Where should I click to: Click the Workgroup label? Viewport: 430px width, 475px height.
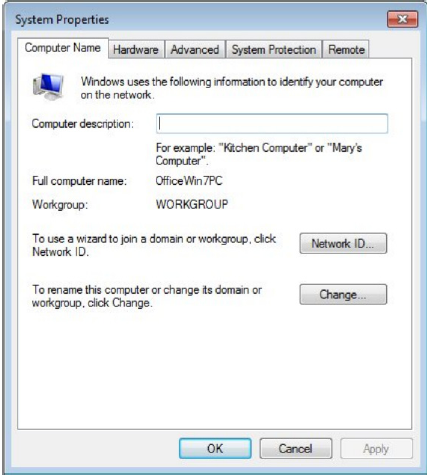coord(60,204)
